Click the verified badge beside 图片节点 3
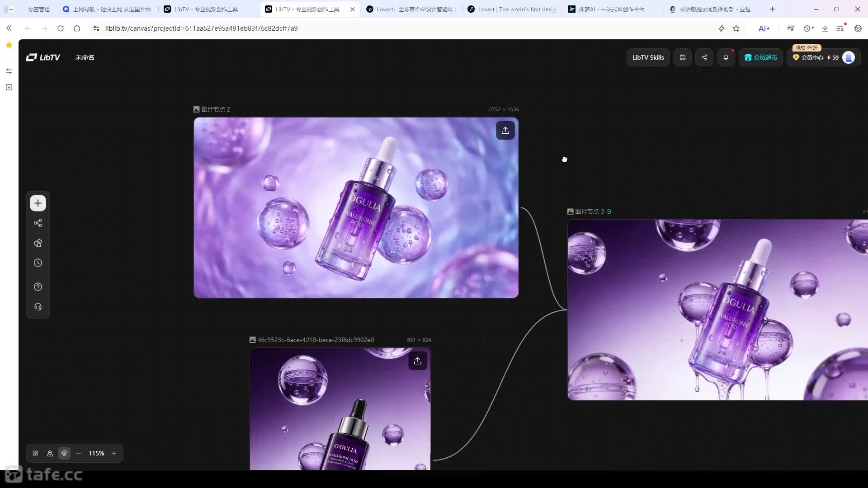The image size is (868, 488). click(x=609, y=211)
